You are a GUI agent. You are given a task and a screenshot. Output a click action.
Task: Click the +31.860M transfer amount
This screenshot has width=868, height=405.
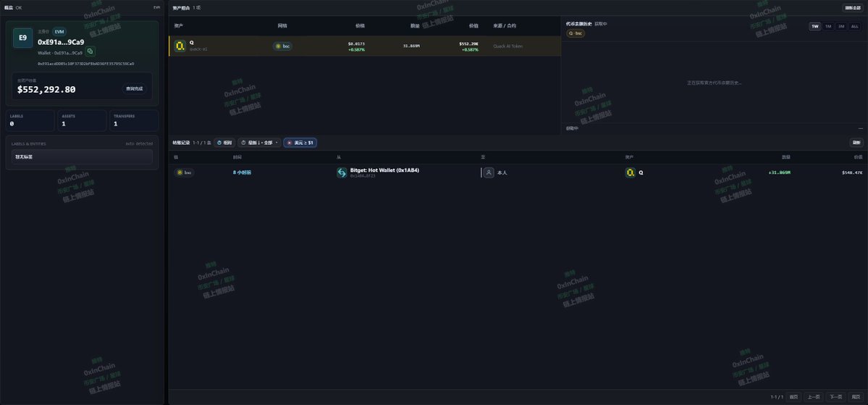point(780,173)
